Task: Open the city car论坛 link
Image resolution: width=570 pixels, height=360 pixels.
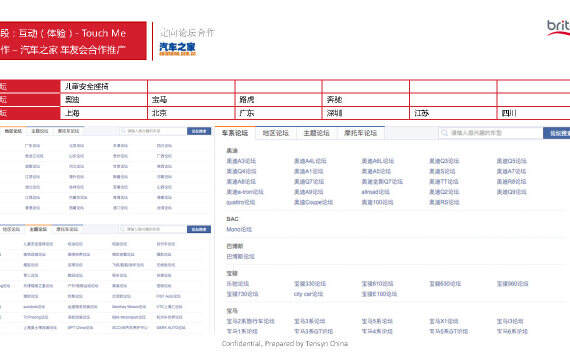Action: 308,294
